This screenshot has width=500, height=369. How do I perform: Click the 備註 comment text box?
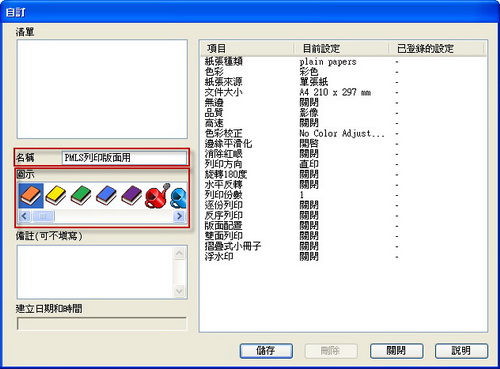point(95,272)
